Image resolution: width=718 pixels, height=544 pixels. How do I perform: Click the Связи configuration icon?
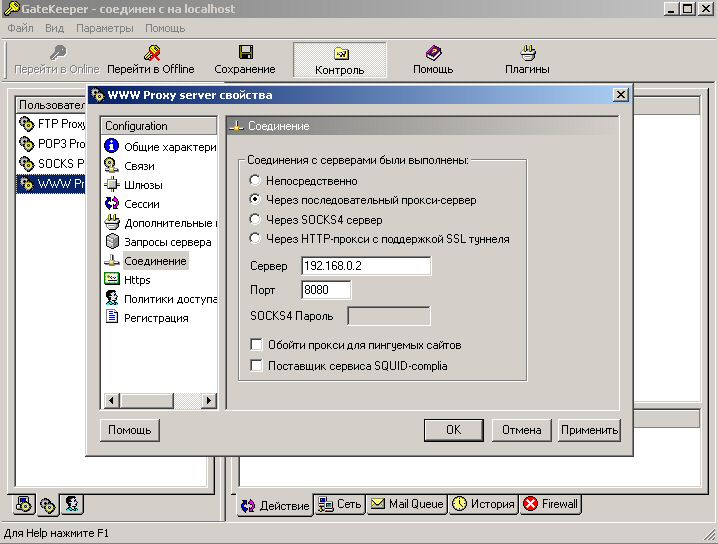pos(112,165)
